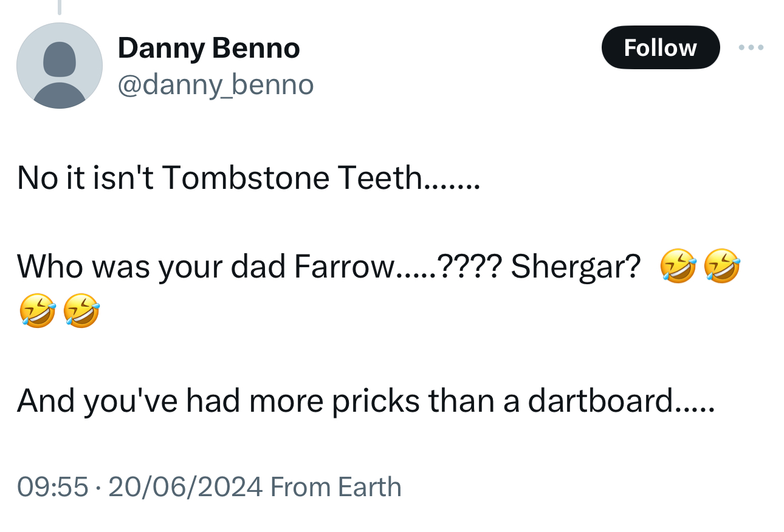Click the default profile avatar icon

60,66
